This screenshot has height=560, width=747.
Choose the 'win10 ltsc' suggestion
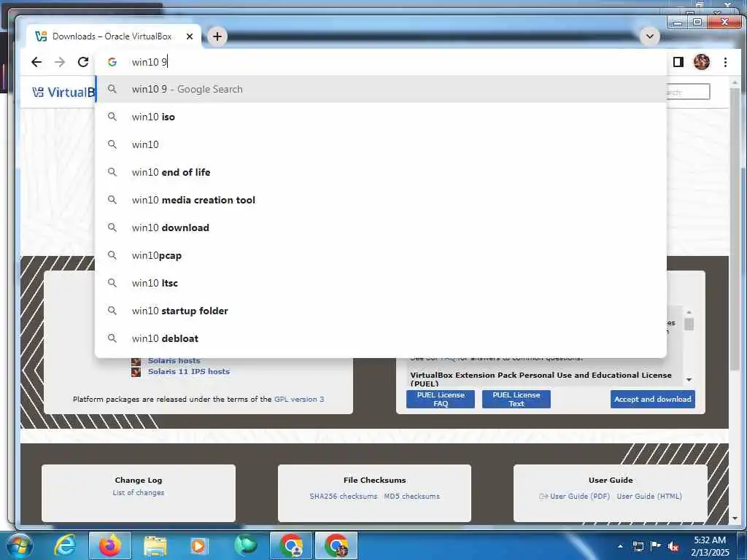coord(381,283)
